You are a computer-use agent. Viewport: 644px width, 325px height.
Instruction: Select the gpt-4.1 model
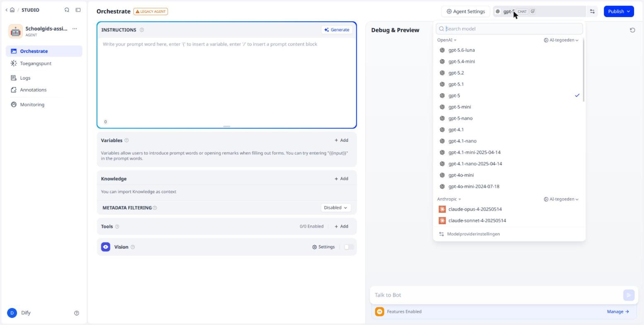(509, 130)
